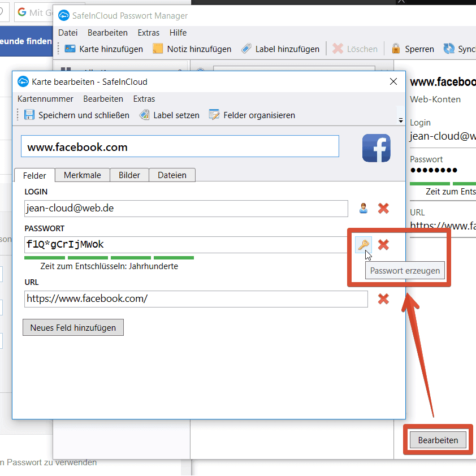Click the Google icon in browser behind
The image size is (476, 476).
click(x=22, y=12)
